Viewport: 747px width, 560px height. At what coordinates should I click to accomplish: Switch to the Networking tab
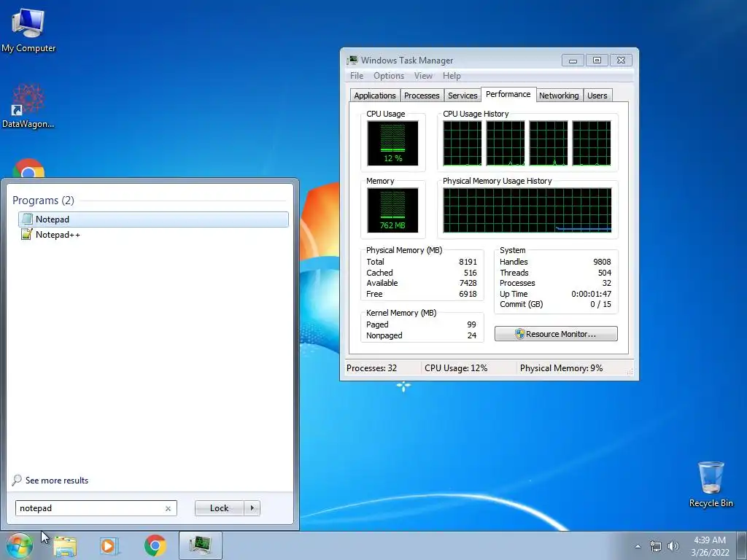pyautogui.click(x=559, y=96)
